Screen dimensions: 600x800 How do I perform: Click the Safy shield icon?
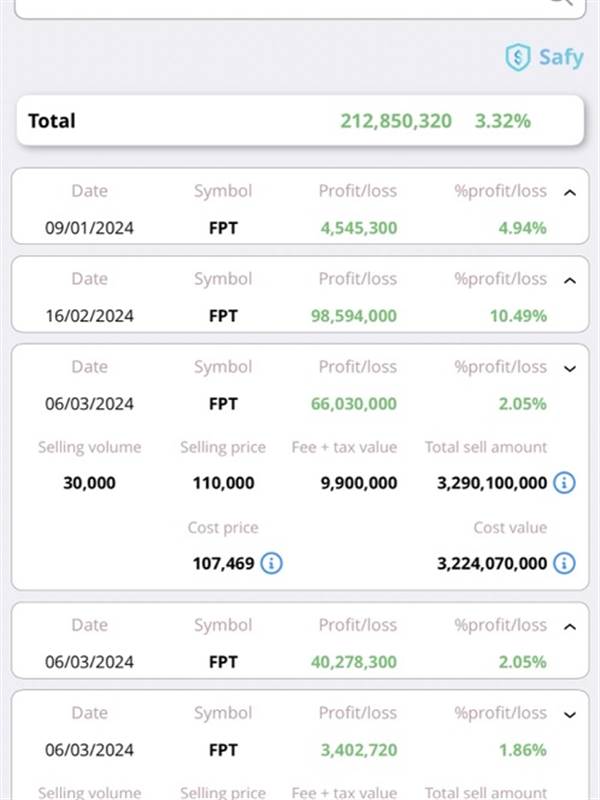[x=517, y=57]
